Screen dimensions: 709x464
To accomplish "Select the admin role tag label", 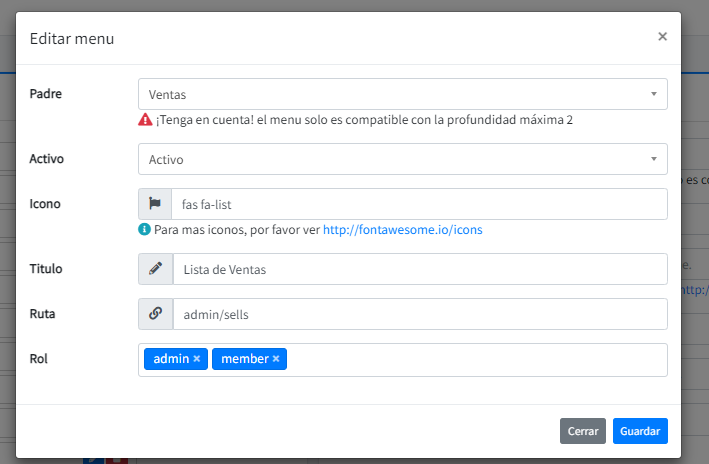I will coord(171,359).
